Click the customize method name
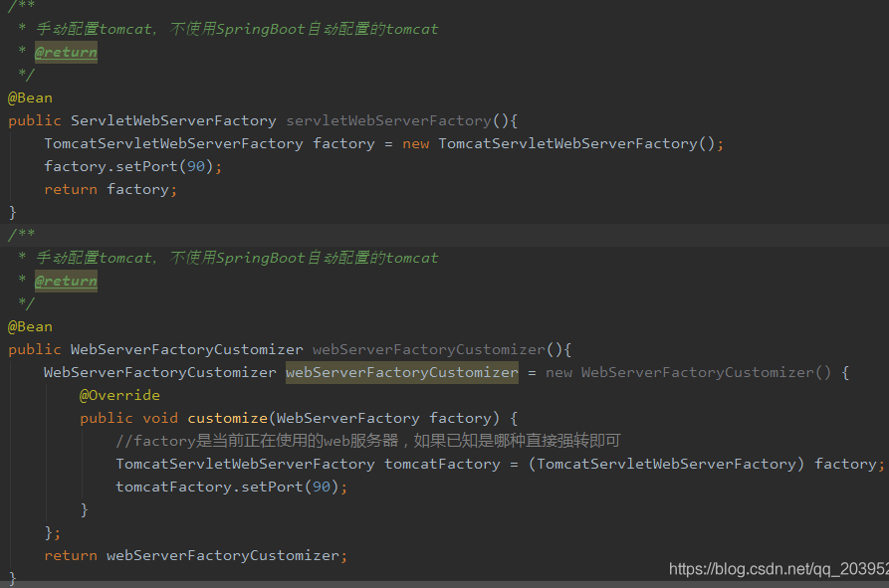The height and width of the screenshot is (588, 889). coord(227,418)
